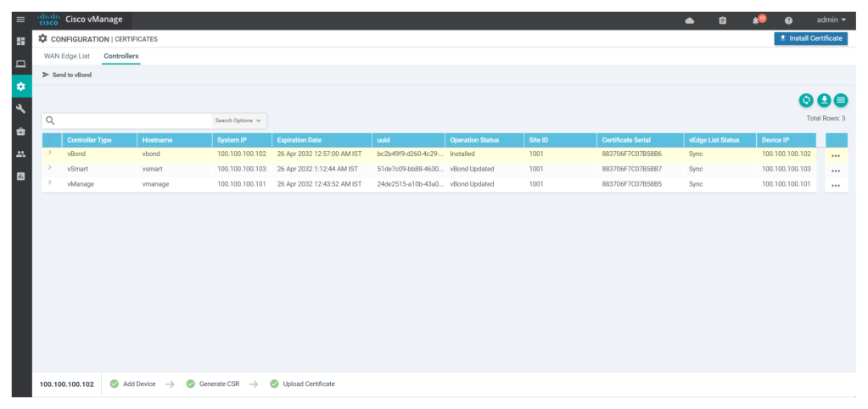Open the Monitor sidebar icon
Screen dimensions: 868x409
pos(20,64)
